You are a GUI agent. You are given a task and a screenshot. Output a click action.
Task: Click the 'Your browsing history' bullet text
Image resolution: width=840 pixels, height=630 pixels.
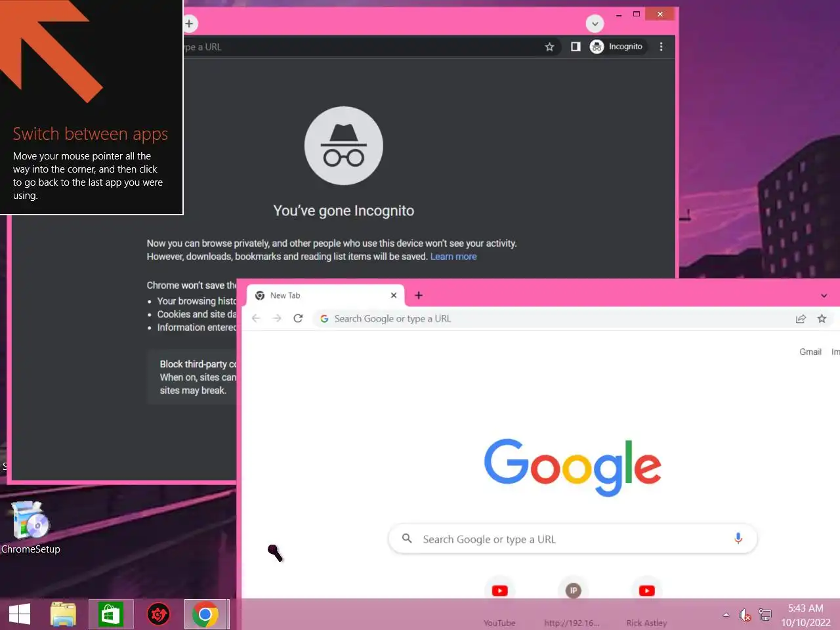[x=197, y=301]
